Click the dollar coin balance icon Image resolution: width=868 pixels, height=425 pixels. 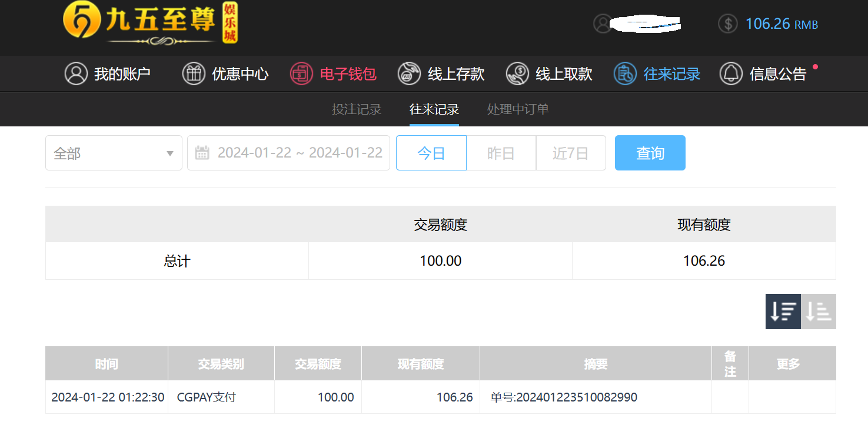[728, 24]
